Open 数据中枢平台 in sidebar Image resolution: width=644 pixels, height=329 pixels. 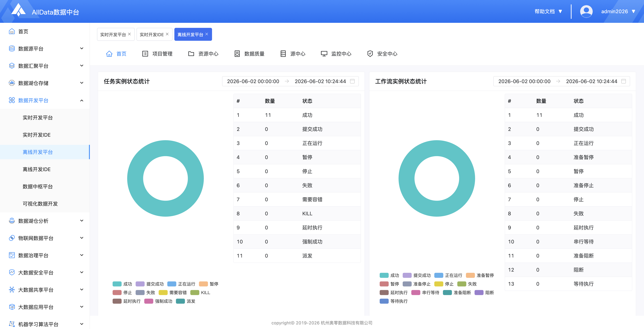45,186
